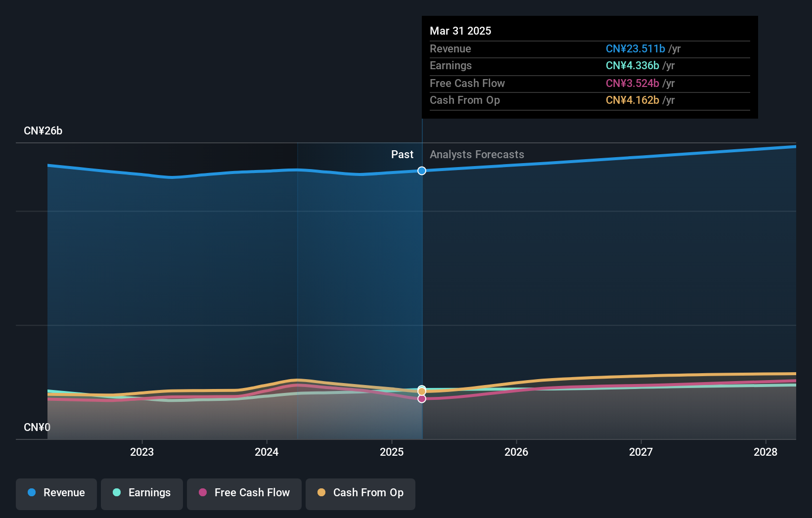812x518 pixels.
Task: Toggle the Revenue series visibility
Action: pyautogui.click(x=56, y=494)
